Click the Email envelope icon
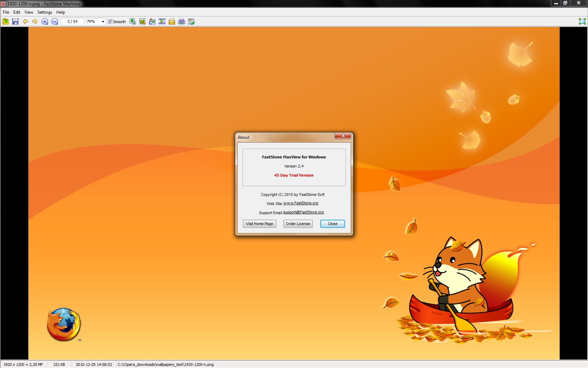Screen dimensions: 588x368 coord(172,22)
